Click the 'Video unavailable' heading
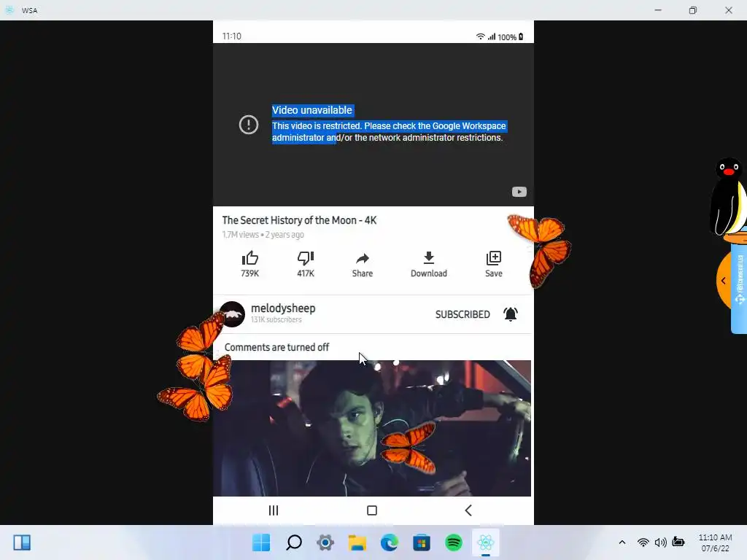 (x=312, y=110)
